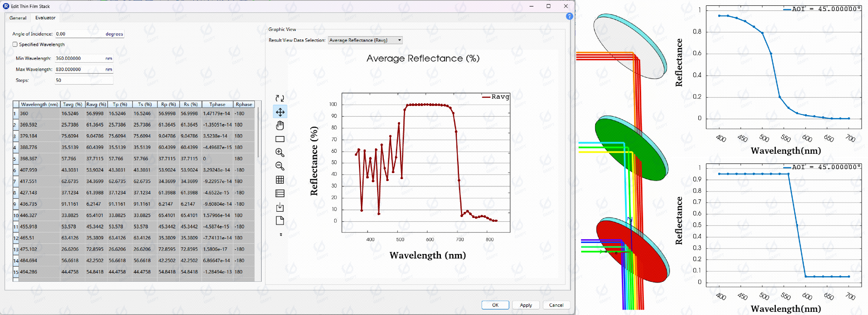Click Tphase cell -4.6522e-15
This screenshot has width=868, height=315.
[x=217, y=193]
